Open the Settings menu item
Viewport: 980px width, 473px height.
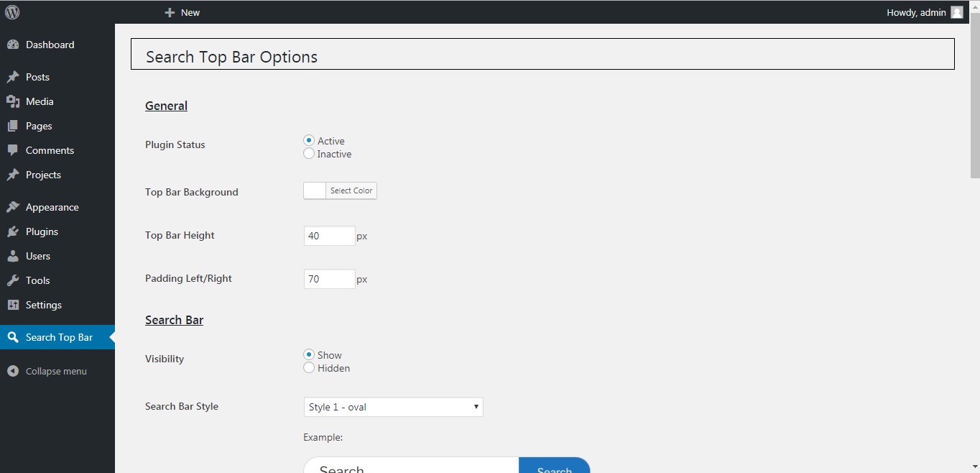[x=44, y=305]
